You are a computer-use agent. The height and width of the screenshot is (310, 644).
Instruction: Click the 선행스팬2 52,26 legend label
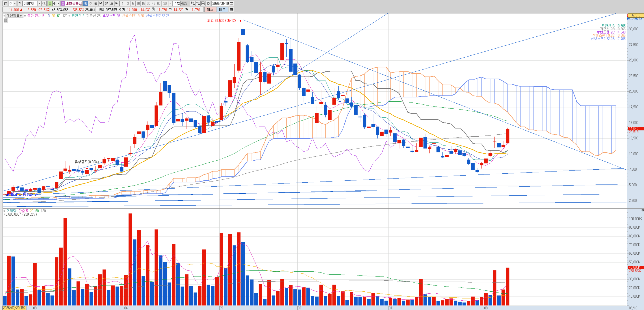click(x=158, y=16)
